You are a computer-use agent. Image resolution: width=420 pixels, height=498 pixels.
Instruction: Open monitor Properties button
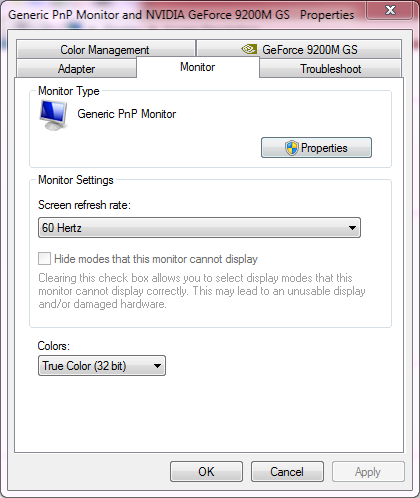point(316,147)
